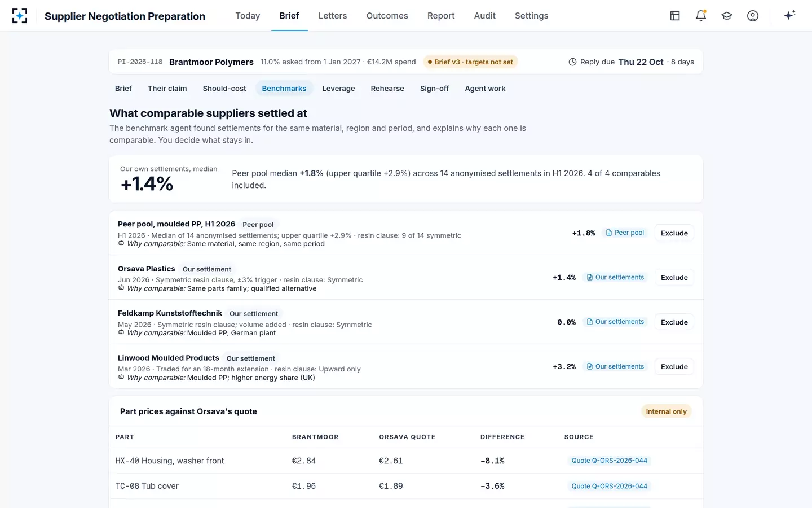Switch to the Leverage sub-tab
Viewport: 812px width, 508px height.
point(338,89)
